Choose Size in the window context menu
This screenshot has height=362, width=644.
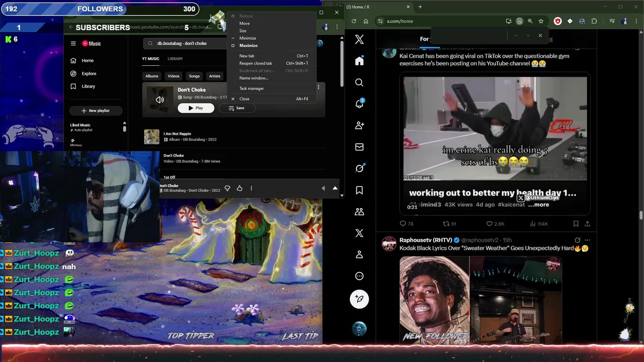coord(272,31)
